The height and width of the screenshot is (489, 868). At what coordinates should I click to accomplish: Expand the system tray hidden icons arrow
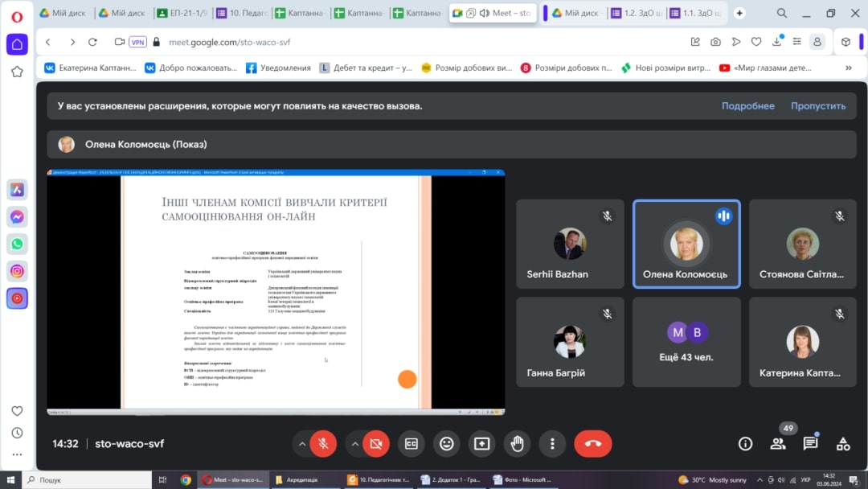[x=759, y=479]
